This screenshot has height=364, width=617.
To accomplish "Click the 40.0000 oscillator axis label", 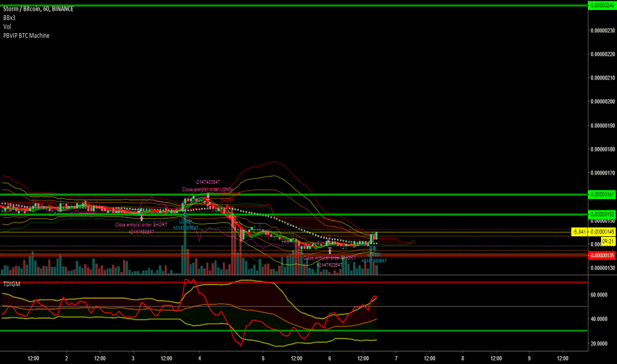I will [x=599, y=319].
